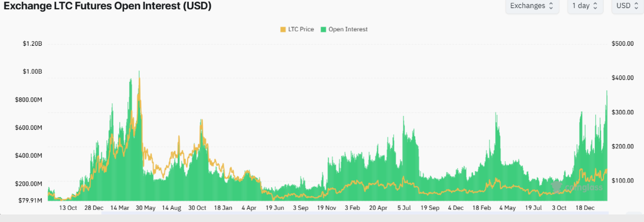Click the 5 Jul date label
This screenshot has height=222, width=644.
[404, 208]
